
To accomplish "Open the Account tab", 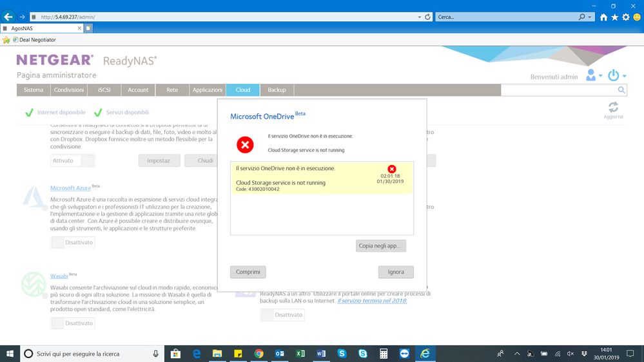I will click(x=138, y=90).
